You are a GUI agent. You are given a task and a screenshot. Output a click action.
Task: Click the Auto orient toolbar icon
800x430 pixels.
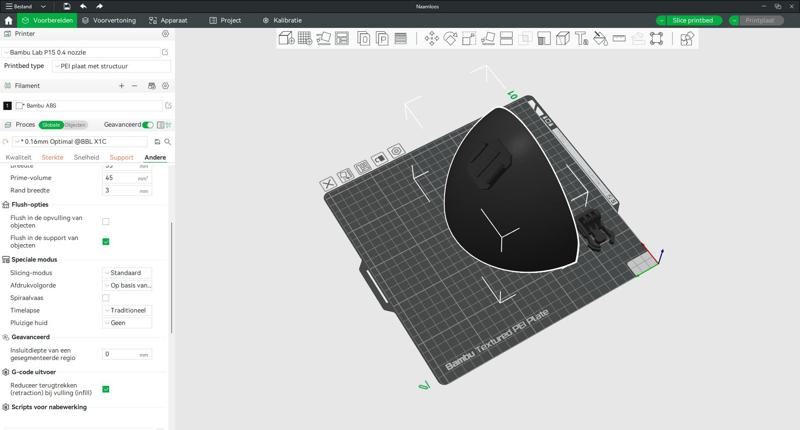323,38
